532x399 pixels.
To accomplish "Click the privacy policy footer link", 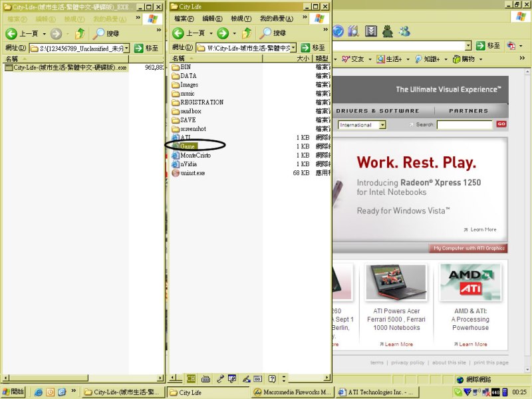I will coord(408,362).
